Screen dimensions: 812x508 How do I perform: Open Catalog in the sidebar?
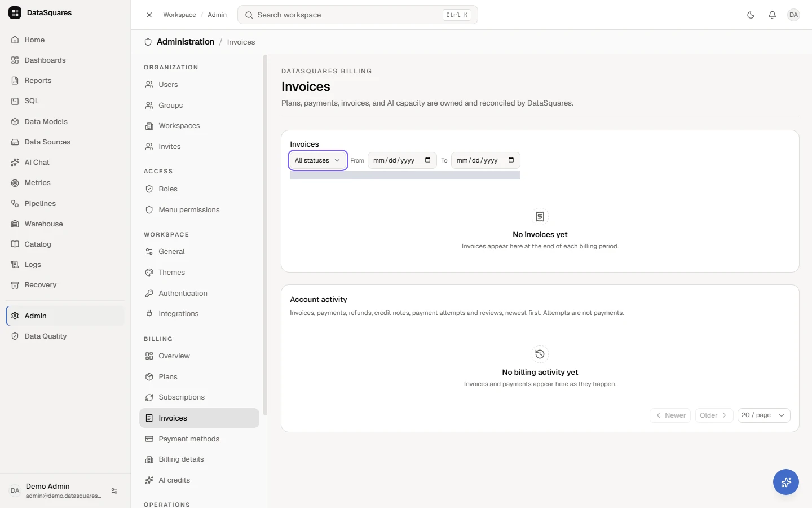[65, 244]
